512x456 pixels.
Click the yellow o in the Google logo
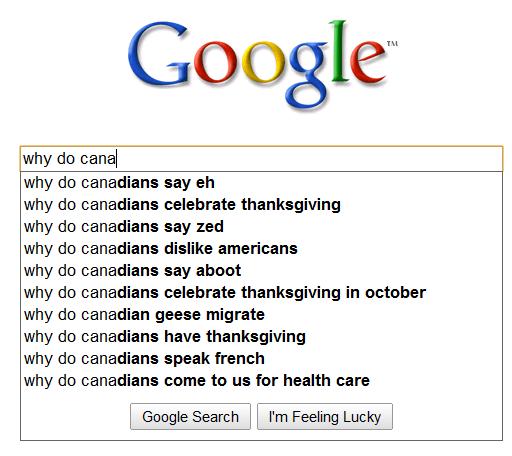point(264,62)
